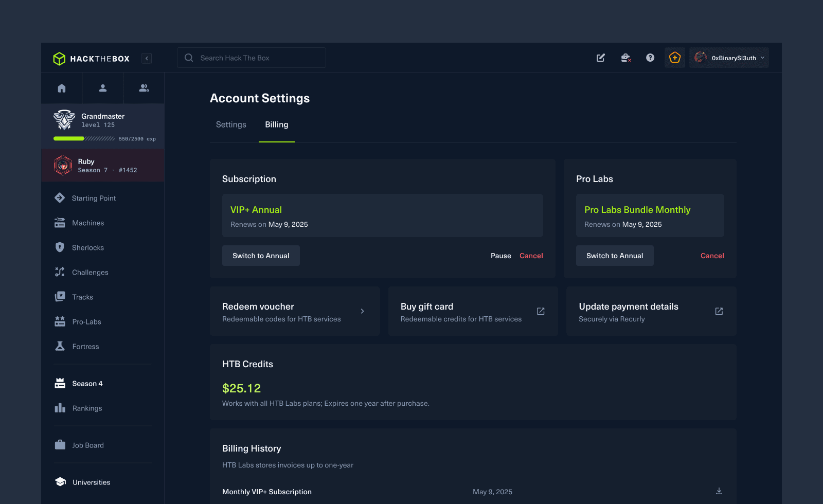This screenshot has width=823, height=504.
Task: Click the orange pentagon plus icon
Action: tap(675, 58)
